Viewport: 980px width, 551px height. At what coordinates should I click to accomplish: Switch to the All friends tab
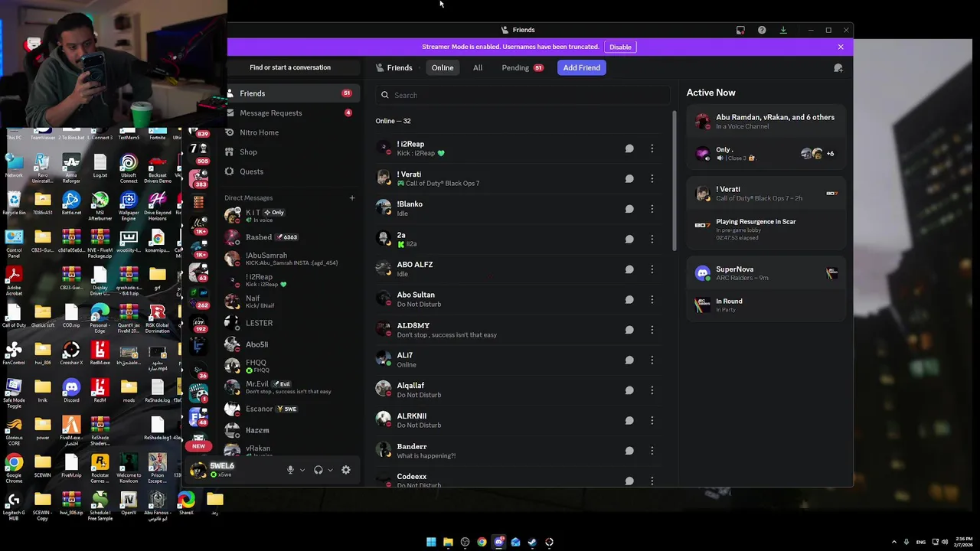(x=478, y=67)
